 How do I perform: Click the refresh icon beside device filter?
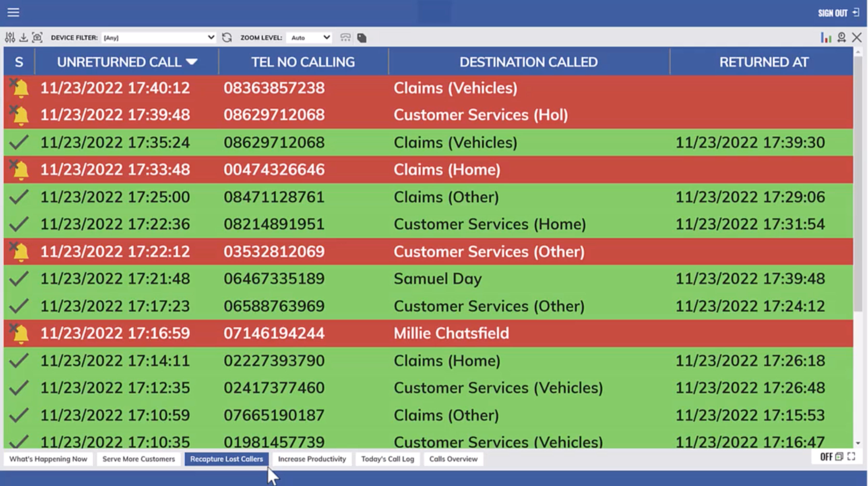click(x=227, y=38)
